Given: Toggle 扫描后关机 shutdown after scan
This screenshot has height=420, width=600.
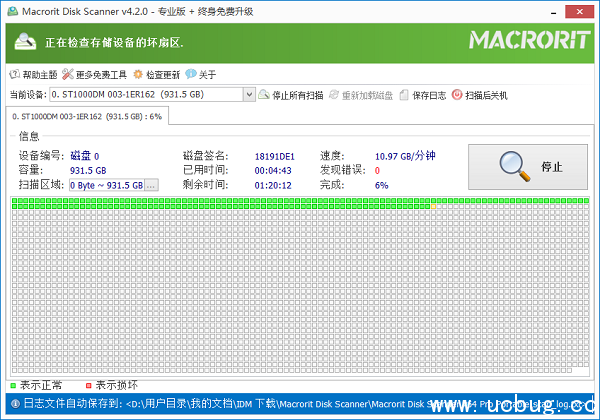Looking at the screenshot, I should click(479, 95).
